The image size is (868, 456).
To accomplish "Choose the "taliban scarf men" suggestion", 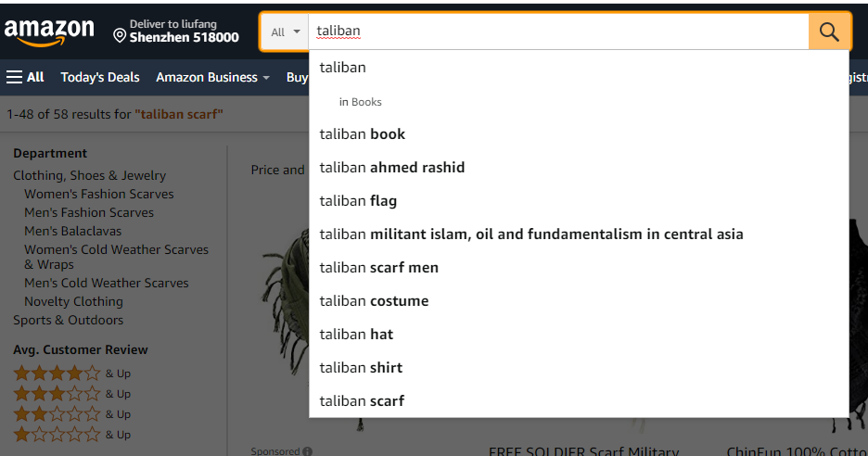I will [379, 268].
